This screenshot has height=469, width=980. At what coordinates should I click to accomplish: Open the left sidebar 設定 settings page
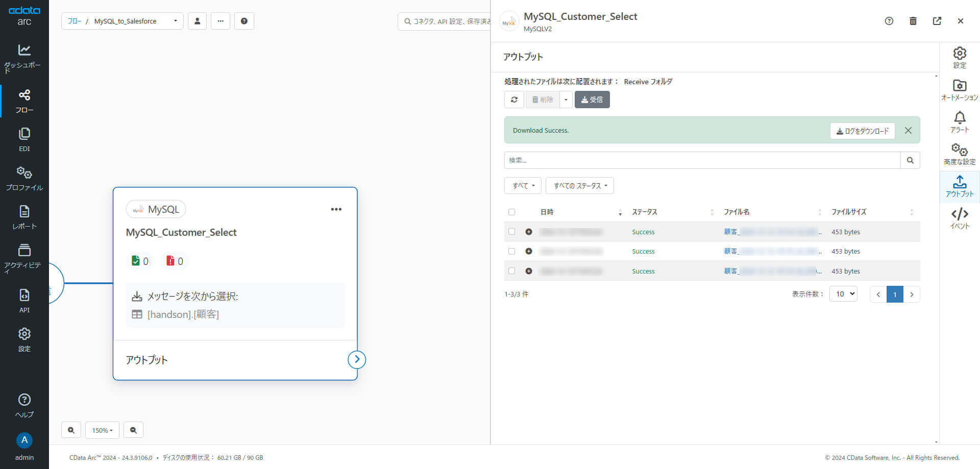[x=24, y=340]
